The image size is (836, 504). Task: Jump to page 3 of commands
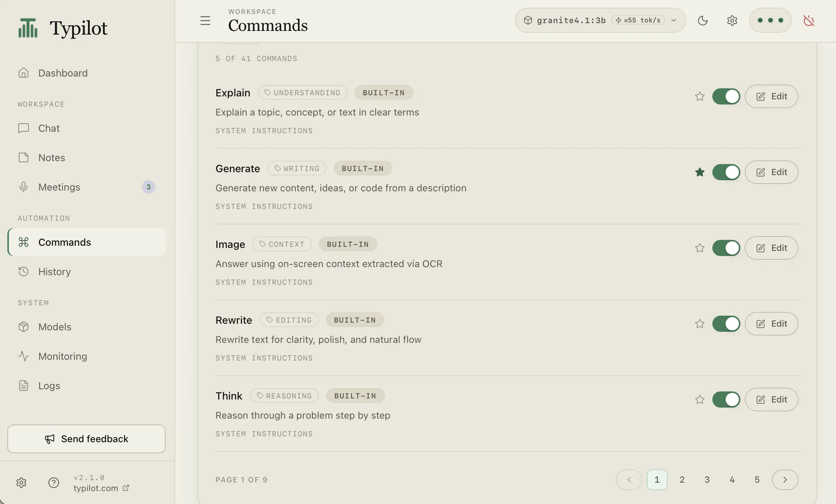click(707, 480)
